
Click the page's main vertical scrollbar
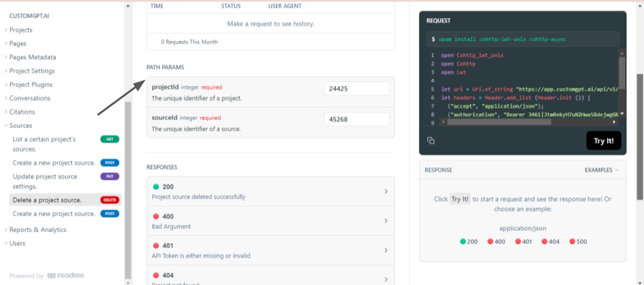click(x=640, y=137)
